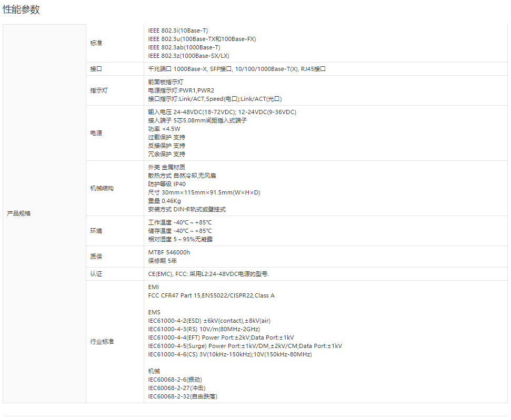511x420 pixels.
Task: Click the 性能参数 section heading
Action: 21,10
